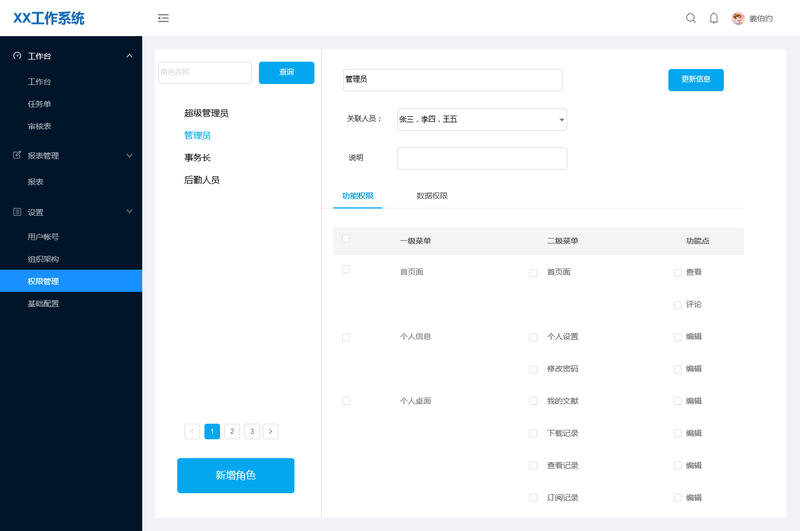Image resolution: width=800 pixels, height=531 pixels.
Task: Click the 二级菜单 column header
Action: (563, 241)
